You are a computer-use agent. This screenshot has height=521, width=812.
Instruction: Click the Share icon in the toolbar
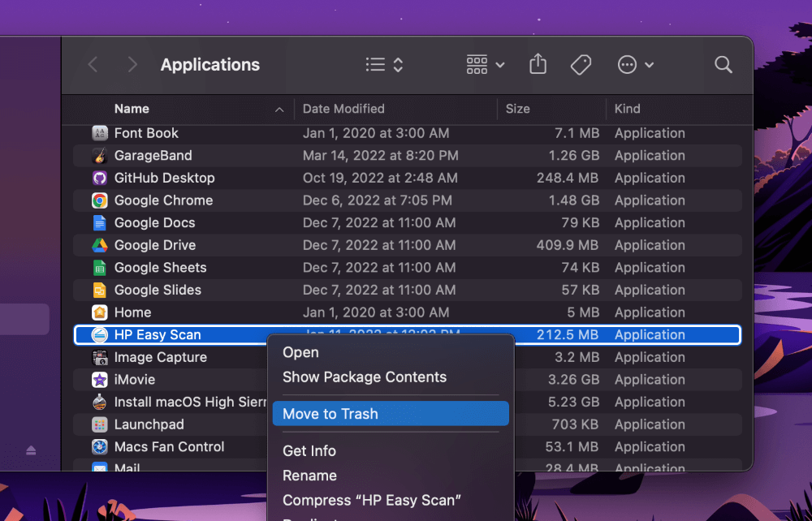(x=538, y=65)
